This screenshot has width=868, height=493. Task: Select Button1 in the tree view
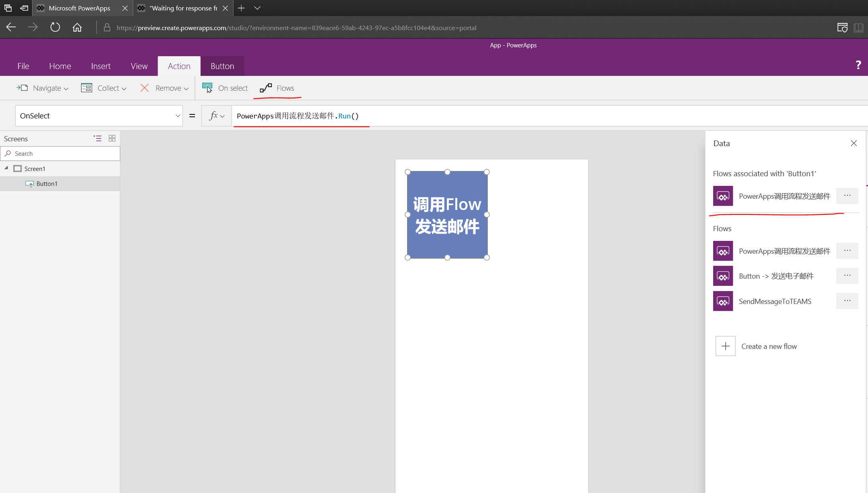47,183
